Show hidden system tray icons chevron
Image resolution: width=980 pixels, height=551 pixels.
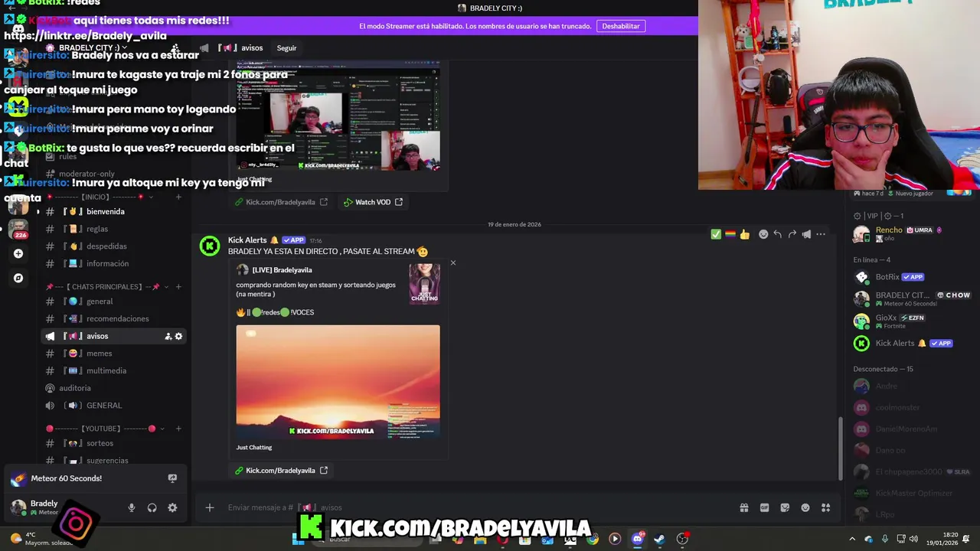pyautogui.click(x=852, y=539)
